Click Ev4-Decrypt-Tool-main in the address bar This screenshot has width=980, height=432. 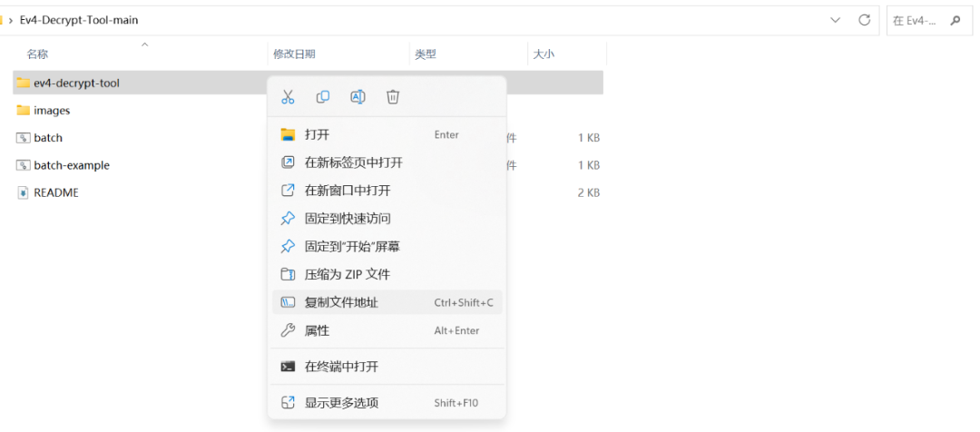(x=79, y=20)
